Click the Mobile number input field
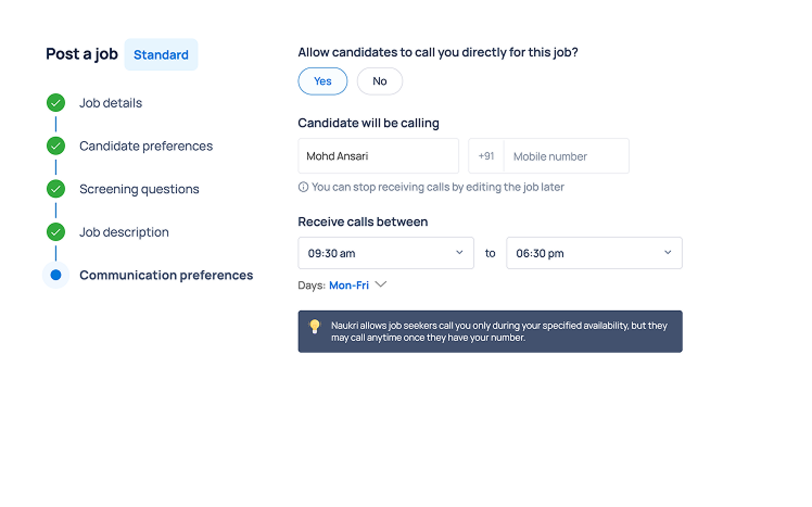 click(x=566, y=156)
